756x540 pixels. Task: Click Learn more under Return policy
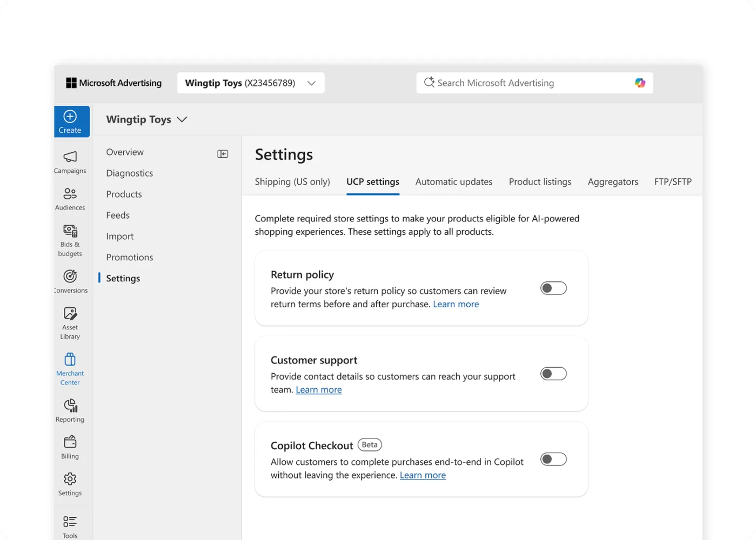456,304
